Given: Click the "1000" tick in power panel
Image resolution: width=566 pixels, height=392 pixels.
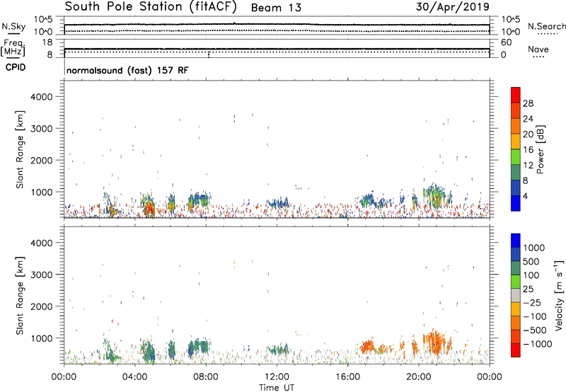Looking at the screenshot, I should click(x=41, y=192).
